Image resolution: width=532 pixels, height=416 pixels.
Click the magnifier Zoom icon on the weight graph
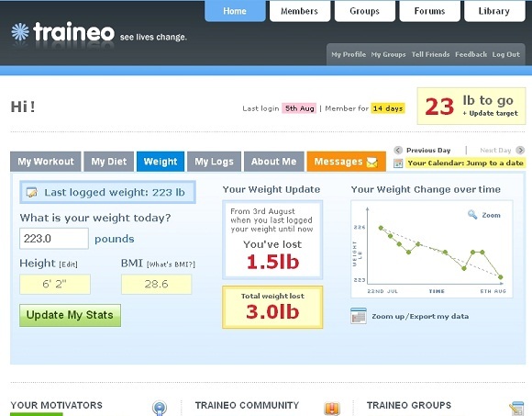472,214
